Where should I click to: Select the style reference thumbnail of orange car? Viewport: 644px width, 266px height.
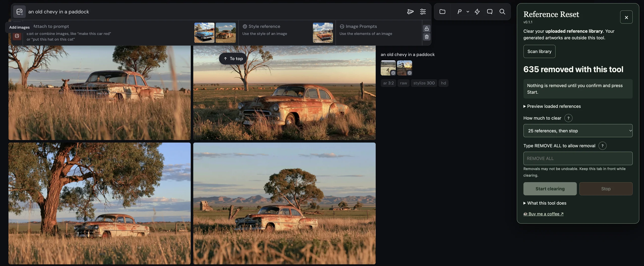click(322, 32)
